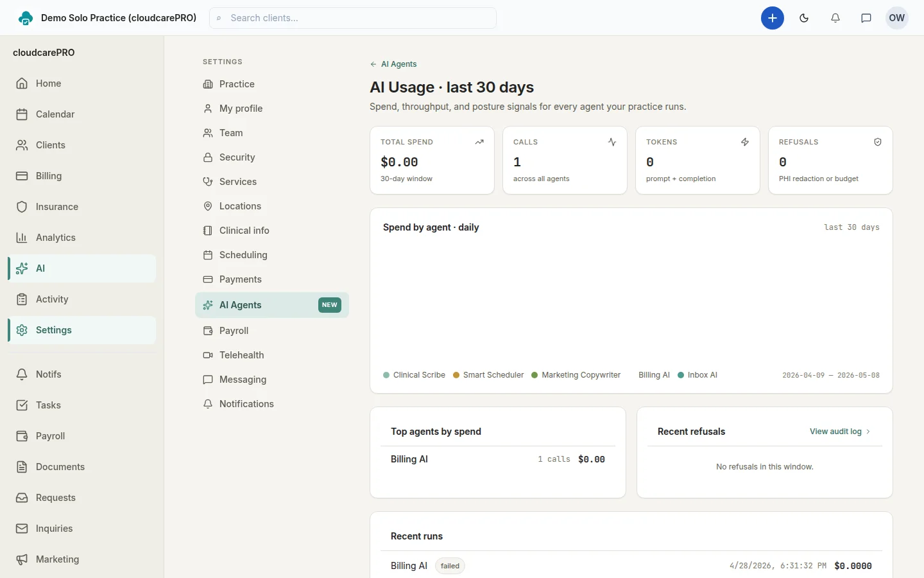The width and height of the screenshot is (924, 578).
Task: Click the failed status badge
Action: pos(450,566)
